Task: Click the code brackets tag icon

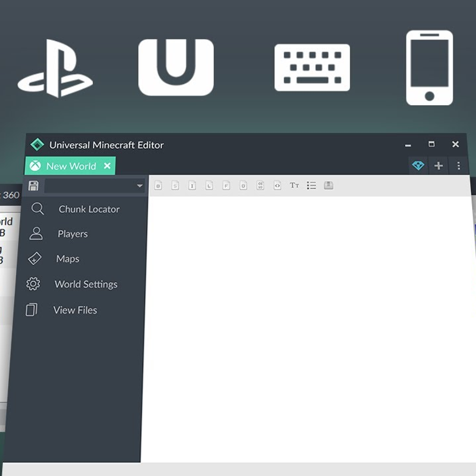Action: 277,186
